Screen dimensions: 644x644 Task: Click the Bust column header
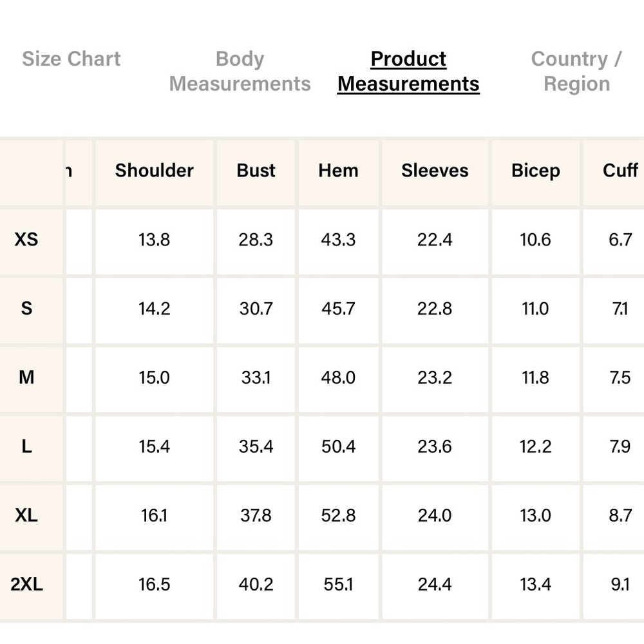256,171
